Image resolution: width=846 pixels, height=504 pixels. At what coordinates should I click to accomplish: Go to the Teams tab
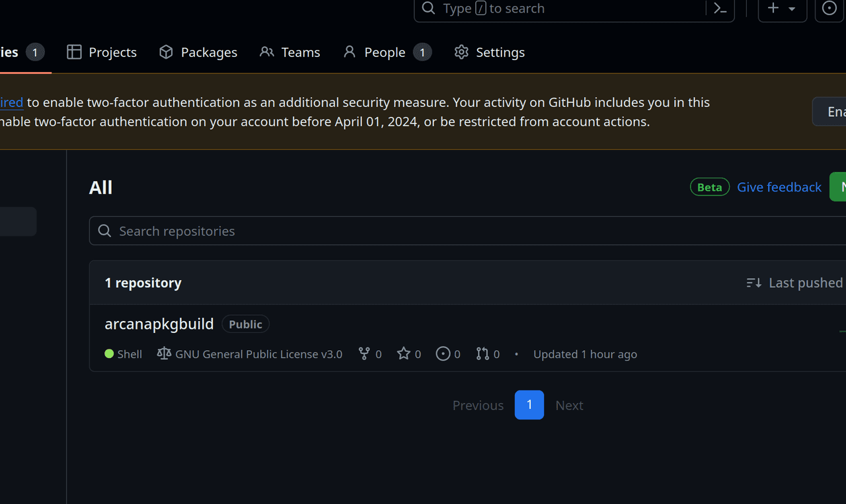(289, 52)
